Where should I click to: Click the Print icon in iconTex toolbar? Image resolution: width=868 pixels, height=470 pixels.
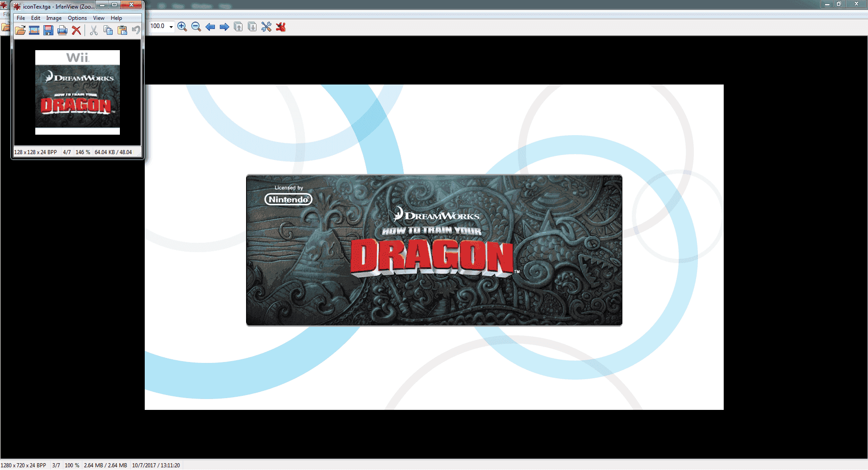click(62, 30)
